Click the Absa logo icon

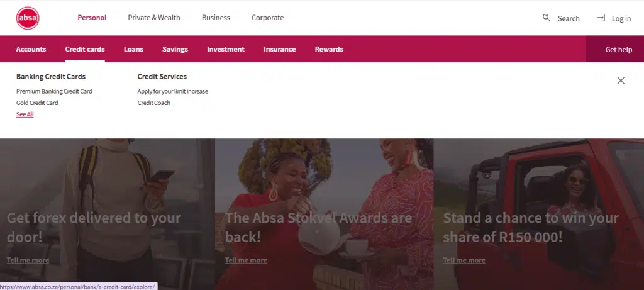tap(28, 18)
